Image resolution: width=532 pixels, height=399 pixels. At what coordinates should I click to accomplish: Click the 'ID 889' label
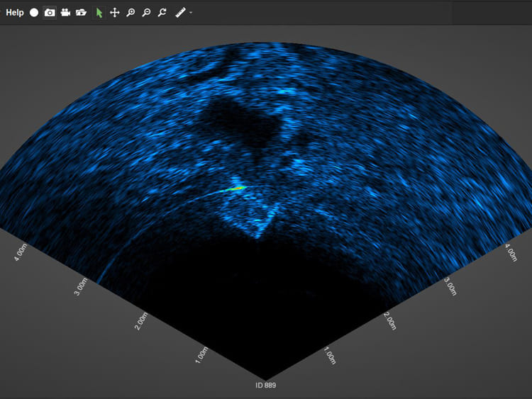click(266, 385)
